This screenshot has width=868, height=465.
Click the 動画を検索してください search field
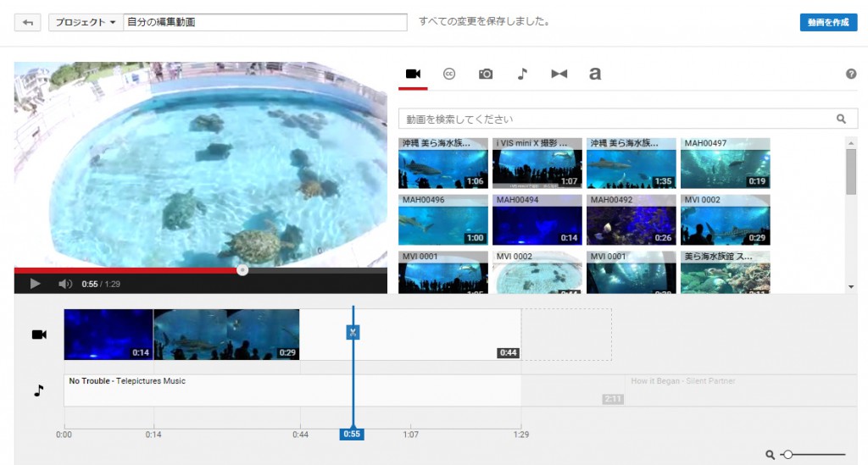(x=615, y=119)
